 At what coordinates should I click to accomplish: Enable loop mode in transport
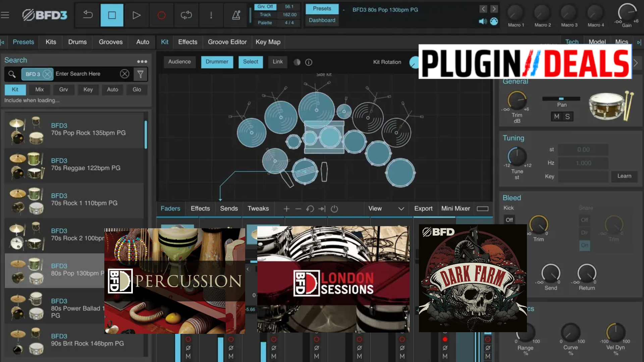(x=186, y=15)
